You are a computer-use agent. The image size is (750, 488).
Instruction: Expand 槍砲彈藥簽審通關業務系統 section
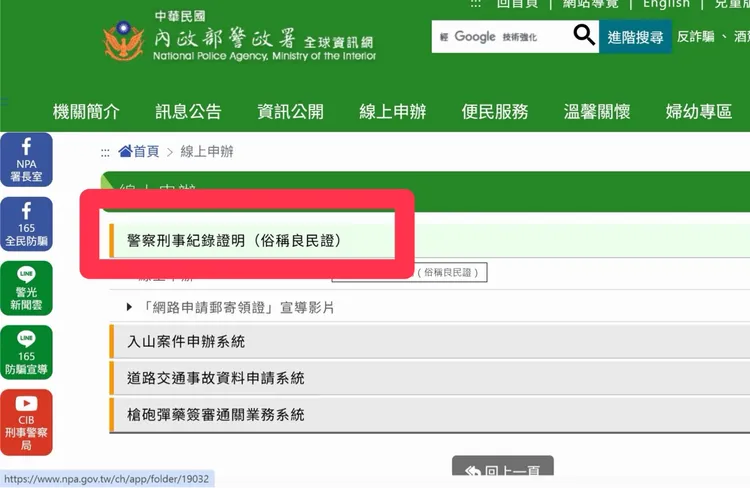coord(430,414)
